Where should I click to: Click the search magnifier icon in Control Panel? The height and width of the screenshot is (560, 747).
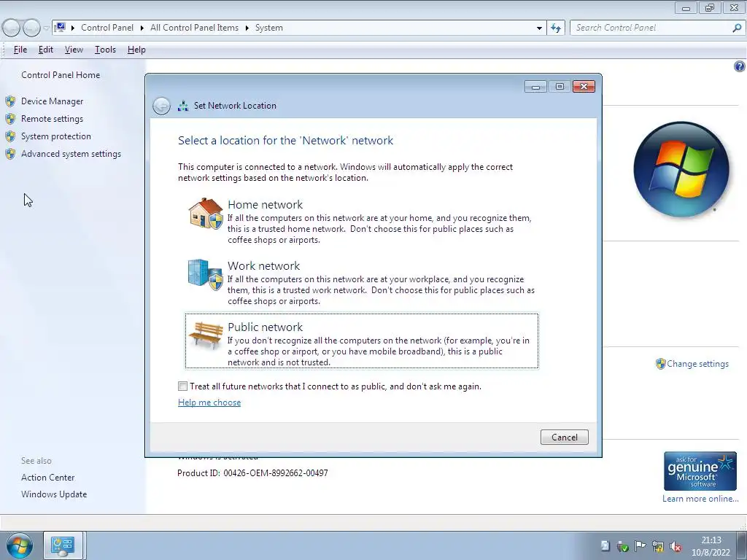(x=737, y=28)
